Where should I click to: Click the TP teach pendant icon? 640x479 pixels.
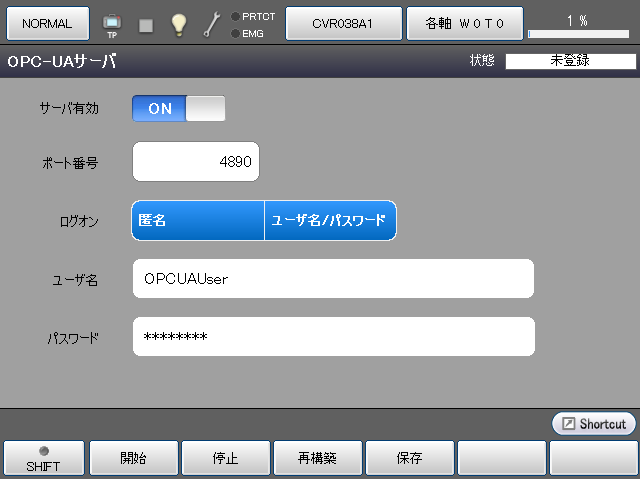111,24
